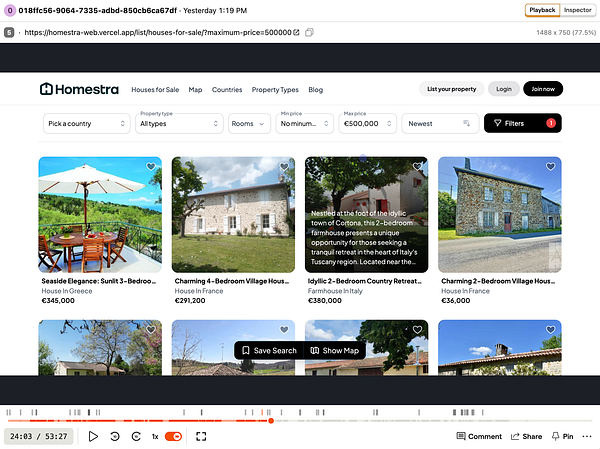The width and height of the screenshot is (600, 449).
Task: Click the €36,000 price text
Action: pyautogui.click(x=456, y=300)
